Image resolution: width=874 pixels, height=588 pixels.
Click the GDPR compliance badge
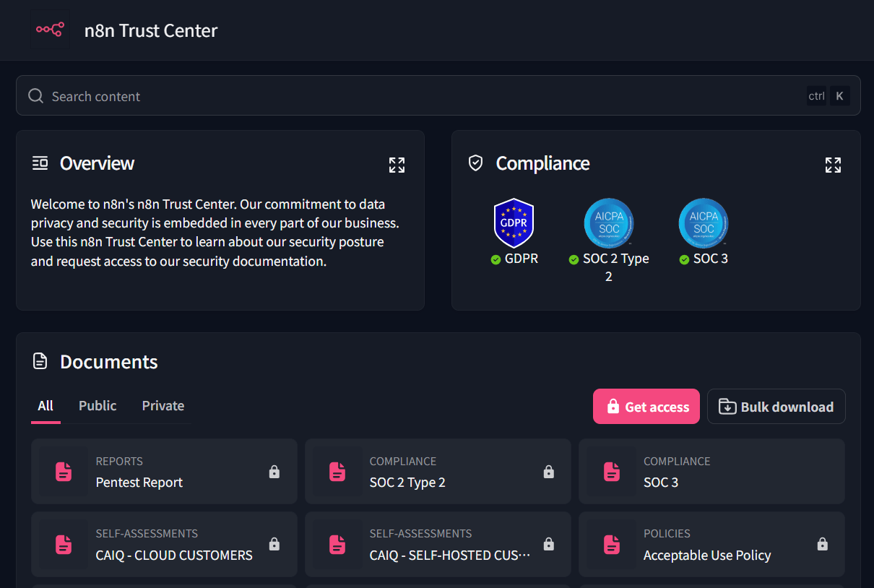(x=514, y=223)
